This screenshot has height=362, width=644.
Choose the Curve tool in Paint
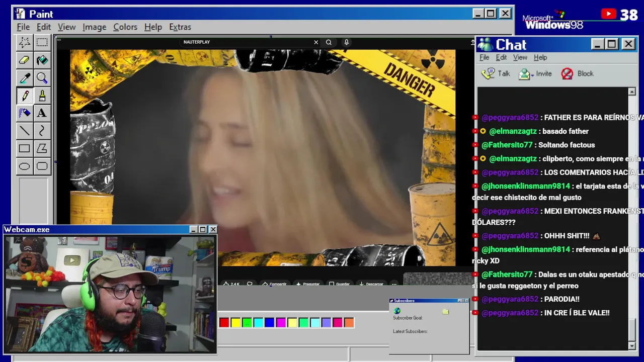(x=42, y=131)
